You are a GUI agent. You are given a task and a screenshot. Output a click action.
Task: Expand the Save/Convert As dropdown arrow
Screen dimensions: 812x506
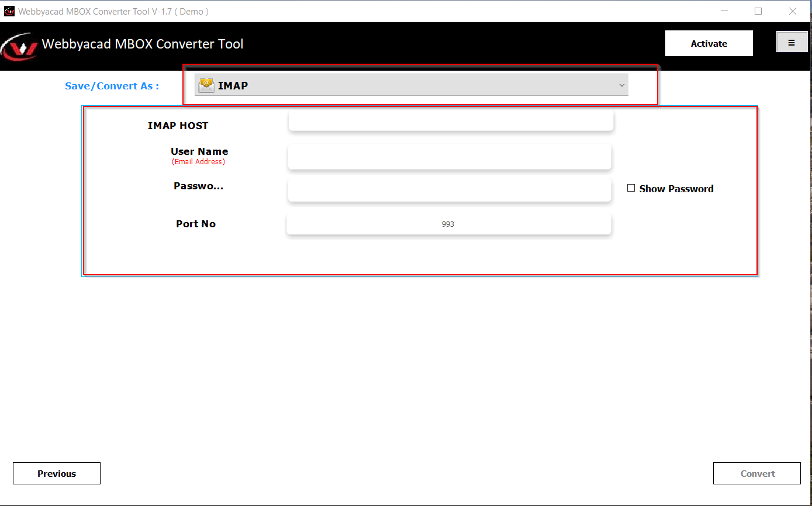pyautogui.click(x=621, y=85)
